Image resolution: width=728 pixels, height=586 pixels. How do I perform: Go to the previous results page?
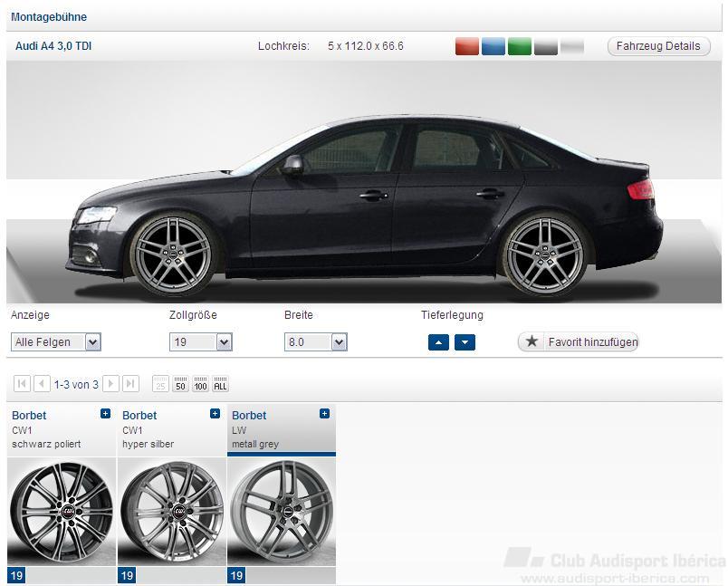click(x=42, y=384)
